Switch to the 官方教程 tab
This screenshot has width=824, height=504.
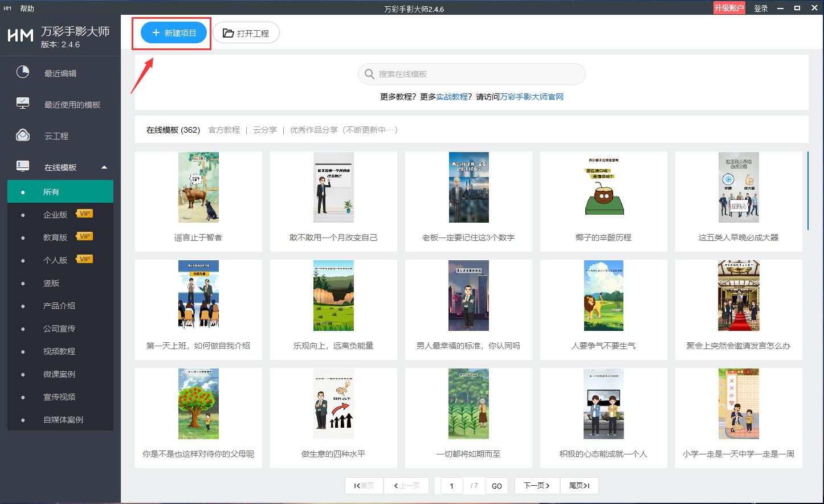tap(224, 130)
